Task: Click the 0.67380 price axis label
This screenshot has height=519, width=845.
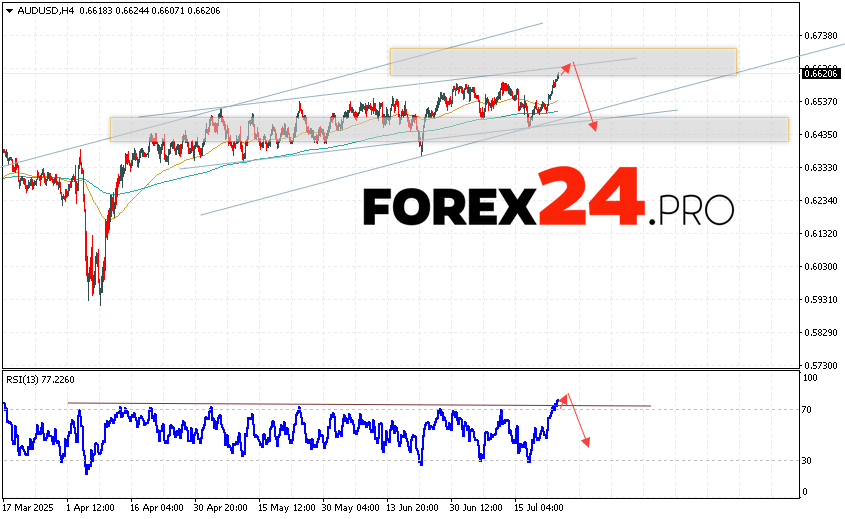Action: pos(821,35)
